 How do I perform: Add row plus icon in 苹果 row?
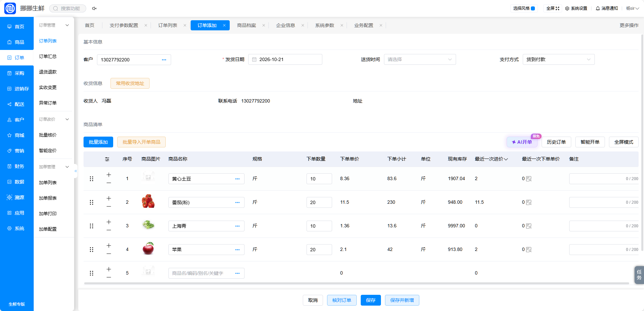[109, 246]
